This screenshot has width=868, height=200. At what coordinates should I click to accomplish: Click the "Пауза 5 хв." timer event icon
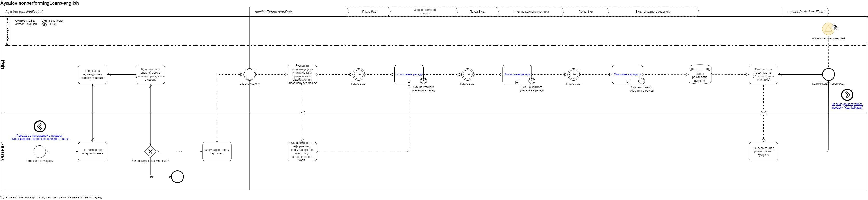[359, 75]
